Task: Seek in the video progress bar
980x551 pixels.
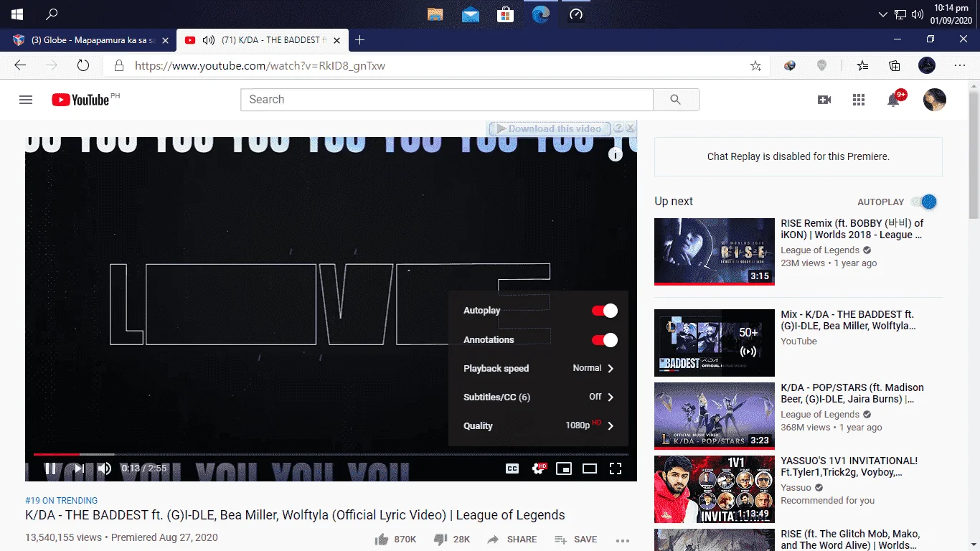Action: tap(331, 454)
